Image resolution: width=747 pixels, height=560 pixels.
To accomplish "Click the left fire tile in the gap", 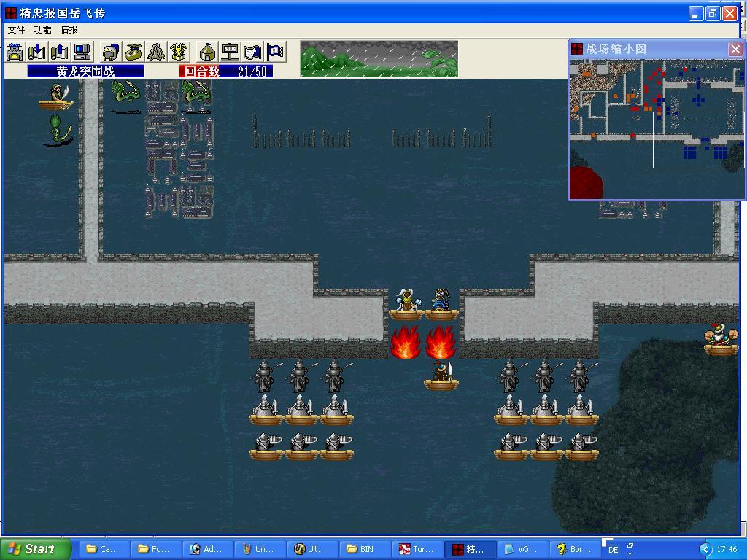I will [406, 341].
